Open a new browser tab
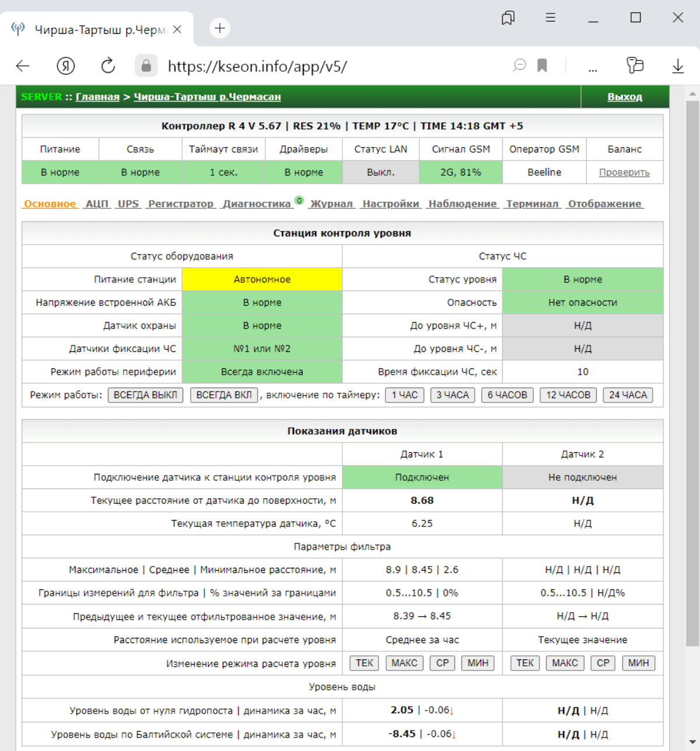700x751 pixels. (x=219, y=28)
